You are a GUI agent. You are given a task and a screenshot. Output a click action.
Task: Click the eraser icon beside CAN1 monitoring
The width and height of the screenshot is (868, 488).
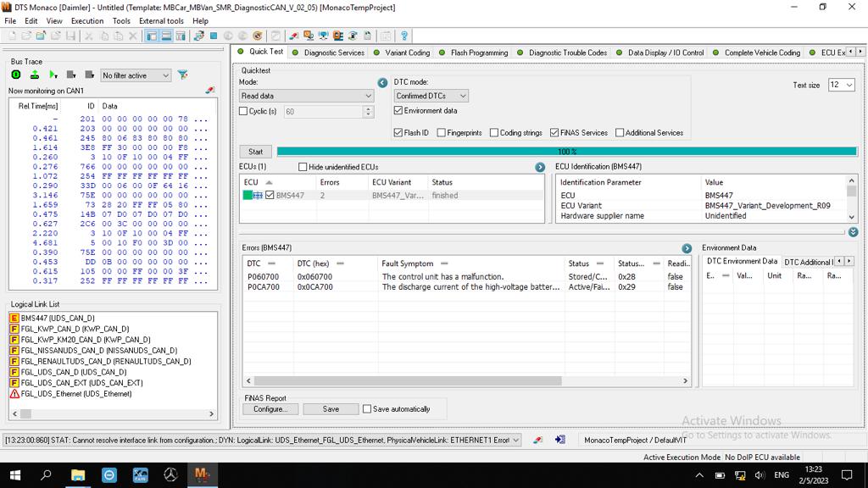click(x=210, y=90)
